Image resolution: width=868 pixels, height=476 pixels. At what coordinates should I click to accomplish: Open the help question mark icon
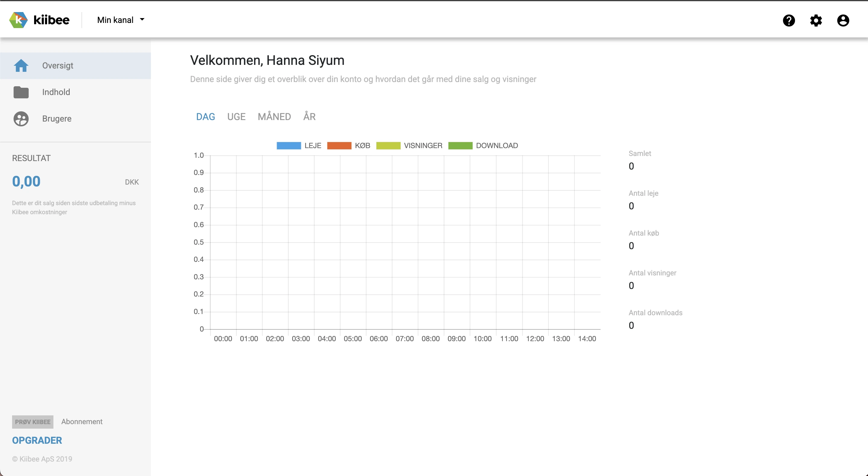coord(789,21)
